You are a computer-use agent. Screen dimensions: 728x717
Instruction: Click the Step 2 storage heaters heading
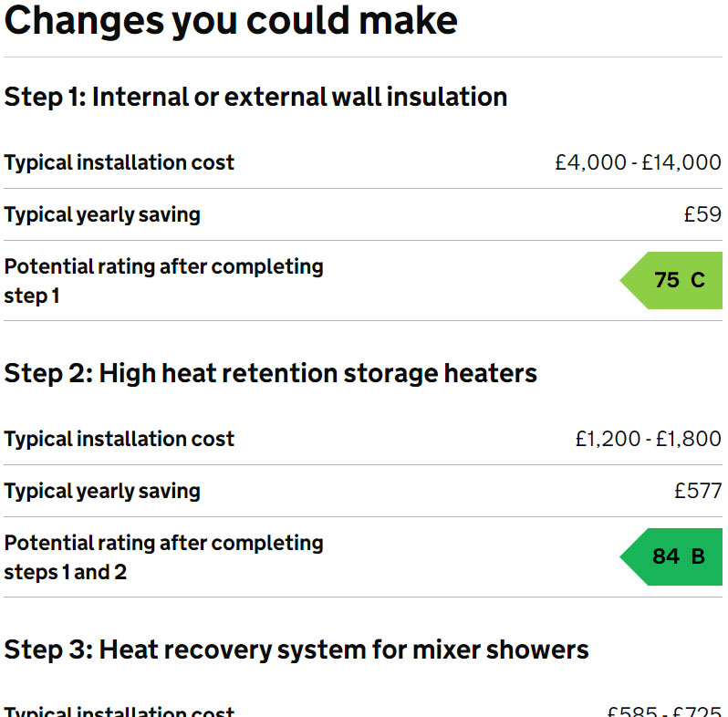pyautogui.click(x=270, y=373)
